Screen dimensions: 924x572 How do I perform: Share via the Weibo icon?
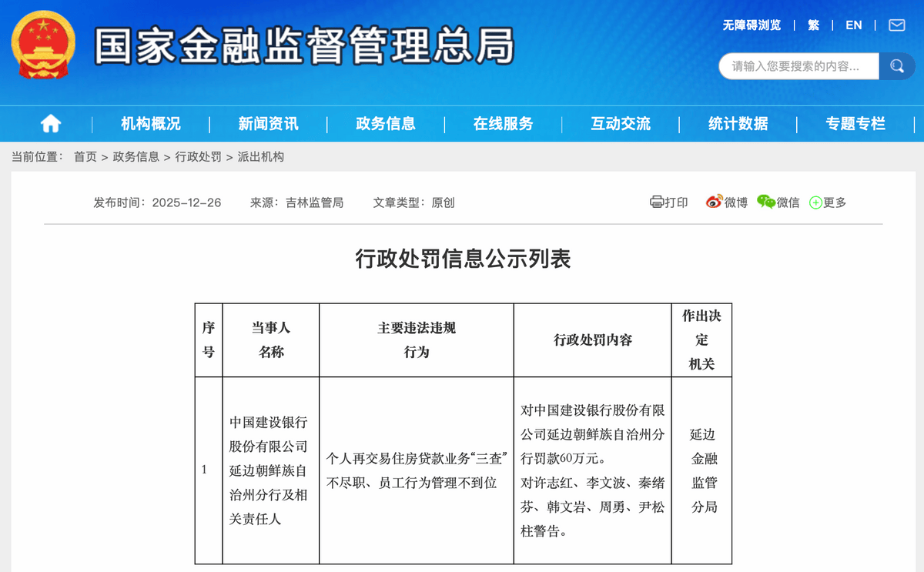point(714,202)
